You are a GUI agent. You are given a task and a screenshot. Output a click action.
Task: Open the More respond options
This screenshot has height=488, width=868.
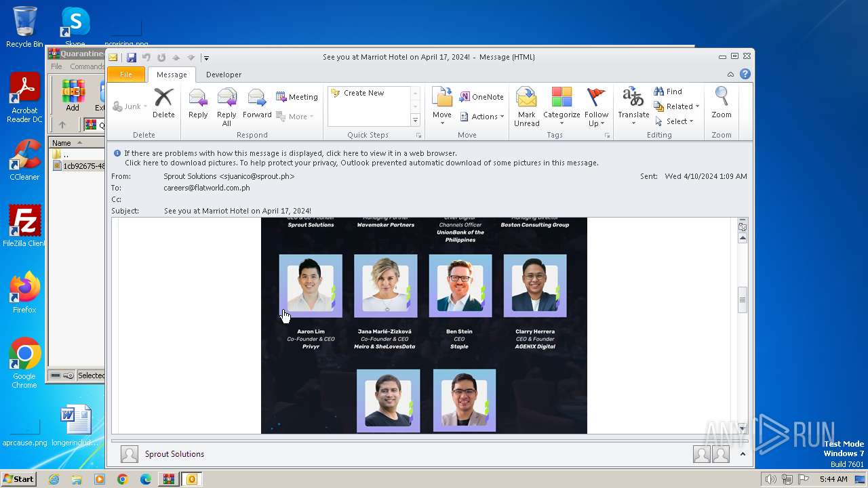click(x=295, y=117)
